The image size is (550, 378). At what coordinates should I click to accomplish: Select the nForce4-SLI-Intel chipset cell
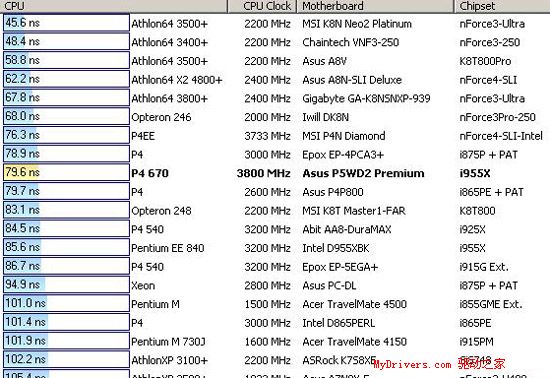click(x=501, y=136)
